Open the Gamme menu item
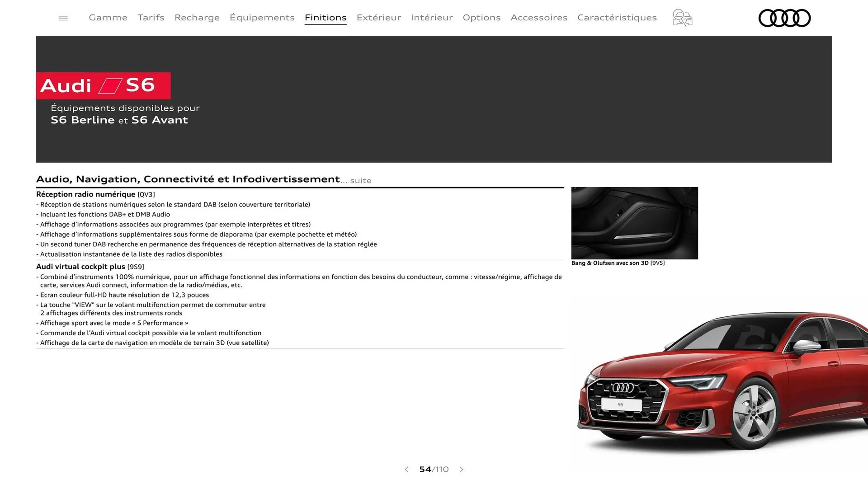 [108, 18]
